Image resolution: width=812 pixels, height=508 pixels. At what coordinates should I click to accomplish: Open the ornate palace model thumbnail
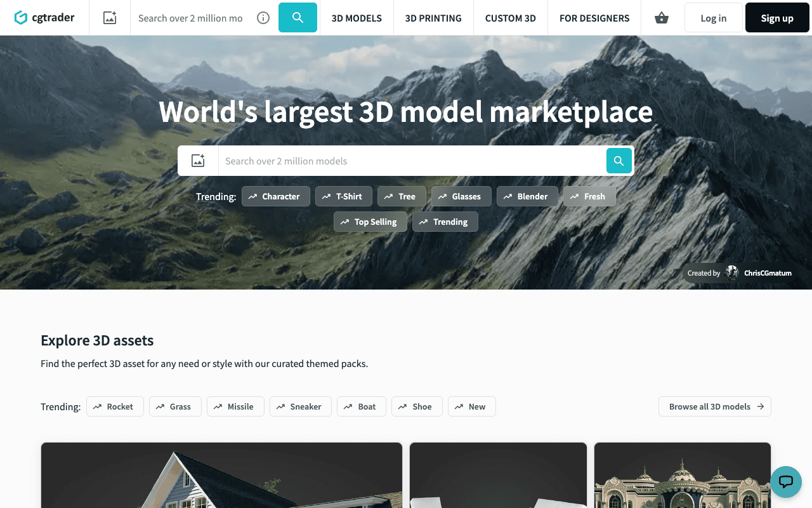683,475
